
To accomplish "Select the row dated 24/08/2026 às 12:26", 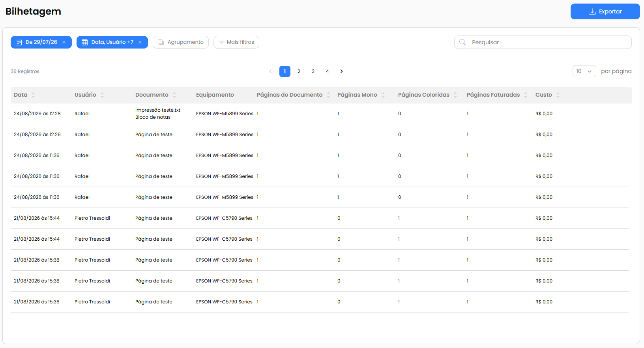I will coord(320,135).
